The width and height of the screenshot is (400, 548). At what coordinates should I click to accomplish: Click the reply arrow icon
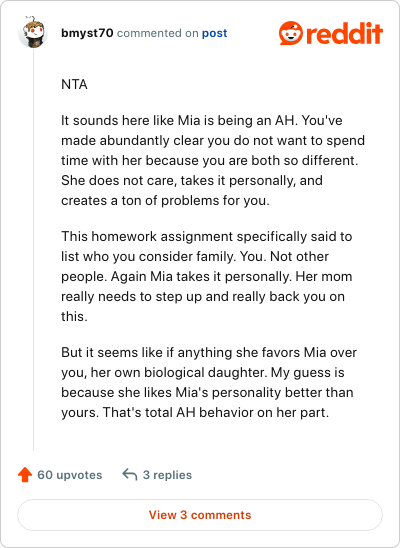click(130, 475)
